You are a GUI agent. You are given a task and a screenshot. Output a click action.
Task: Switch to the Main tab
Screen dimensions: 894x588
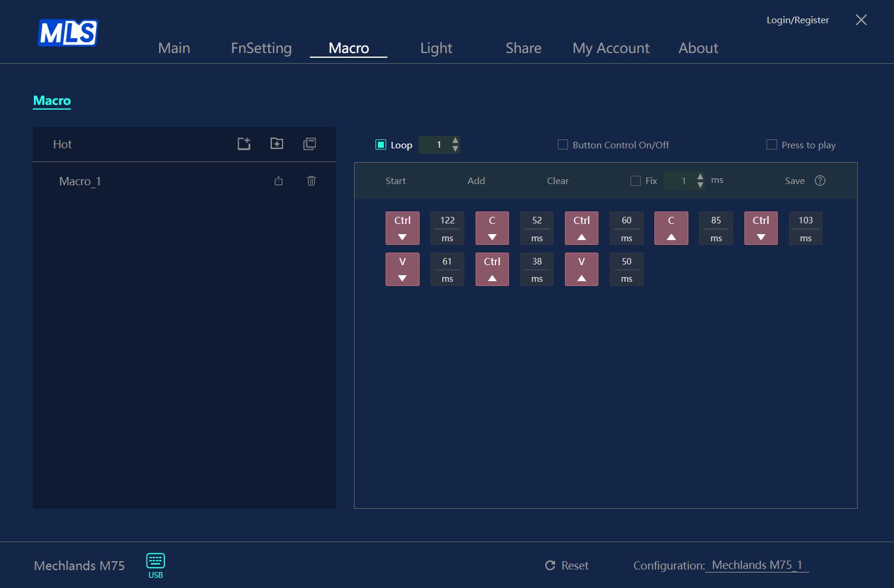174,48
